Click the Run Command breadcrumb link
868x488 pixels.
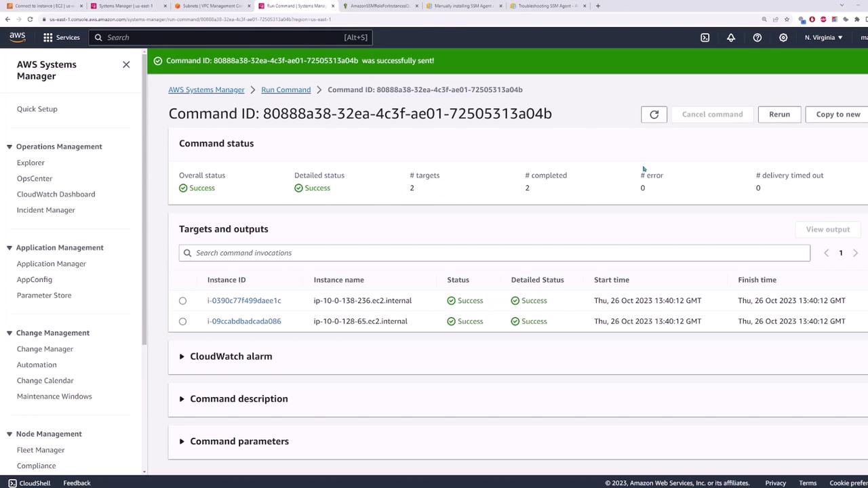point(285,89)
